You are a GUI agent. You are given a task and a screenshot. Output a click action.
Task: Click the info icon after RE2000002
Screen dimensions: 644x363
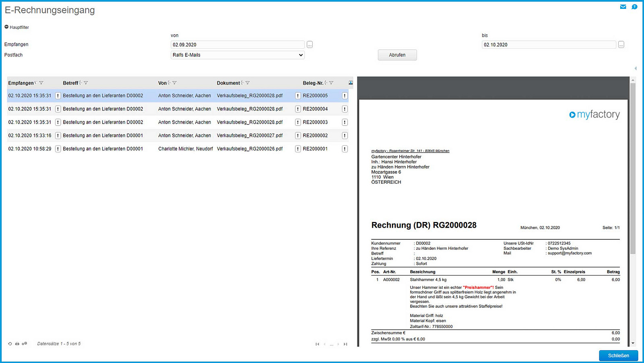pos(345,136)
